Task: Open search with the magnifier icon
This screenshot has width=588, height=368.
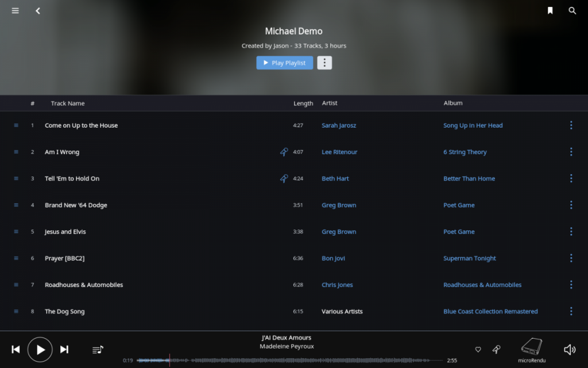Action: pyautogui.click(x=572, y=10)
